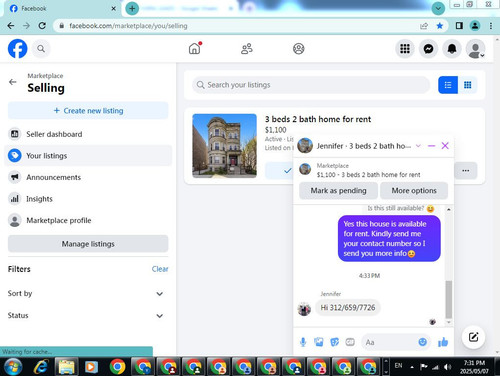
Task: Switch to the Facebook tab
Action: pyautogui.click(x=63, y=8)
